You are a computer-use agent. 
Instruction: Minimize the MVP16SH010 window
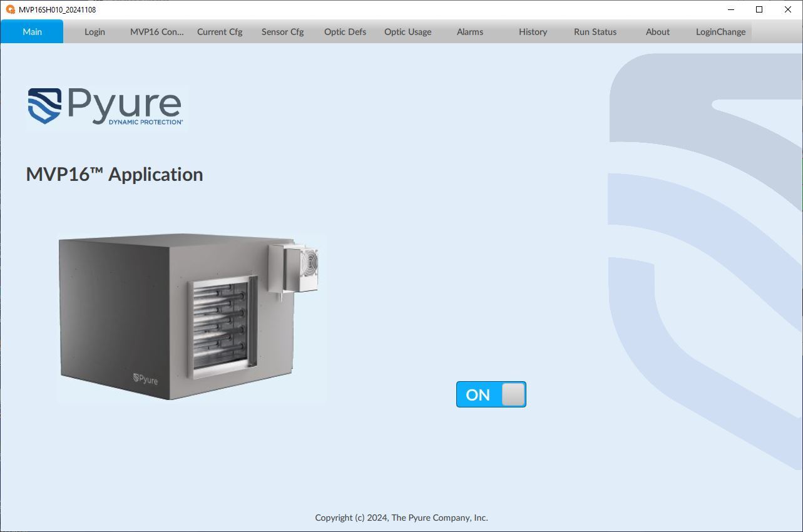(730, 9)
